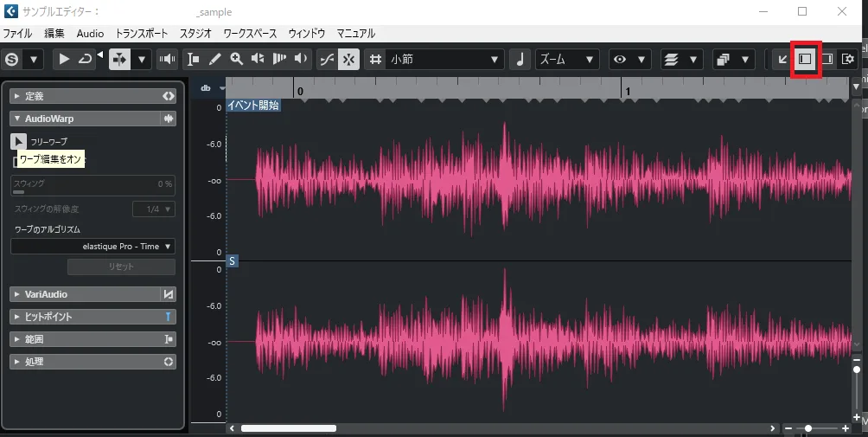
Task: Select the Zoom magnifier tool
Action: [x=236, y=59]
